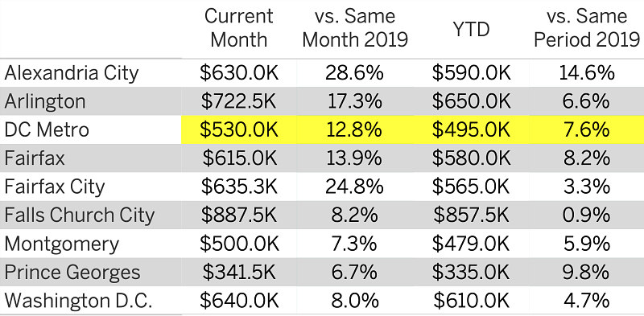Click the 28.6% Alexandria City change value
The width and height of the screenshot is (644, 316).
pyautogui.click(x=354, y=73)
